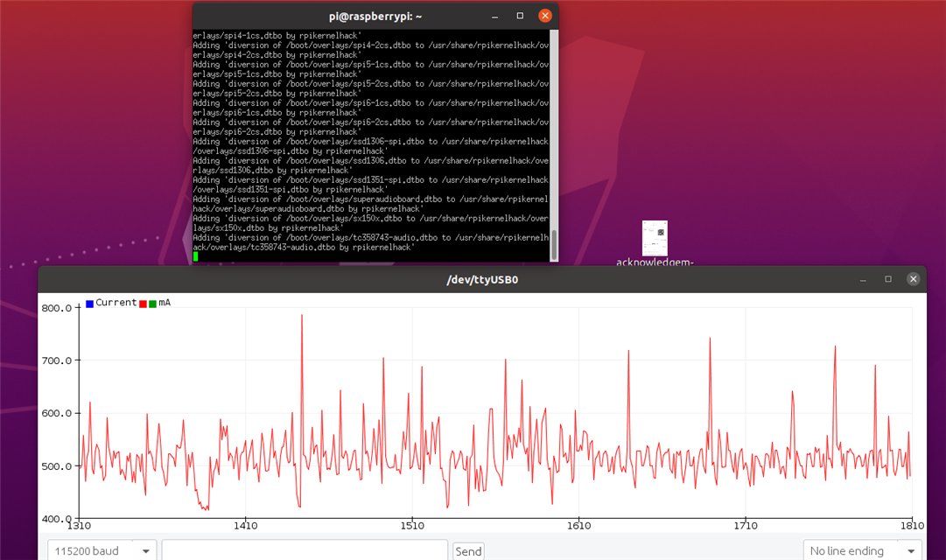Minimize the pi@raspberrypi terminal window
The width and height of the screenshot is (946, 560).
[495, 16]
